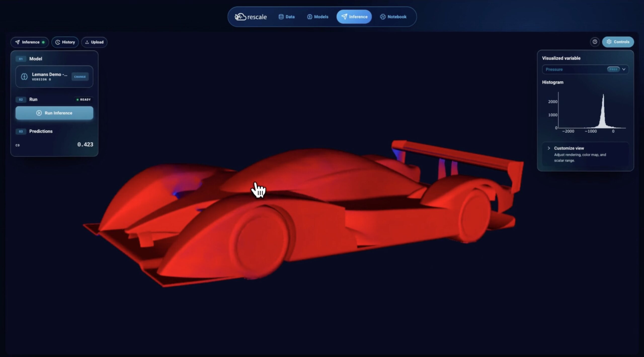
Task: Click the READY status indicator
Action: [84, 100]
